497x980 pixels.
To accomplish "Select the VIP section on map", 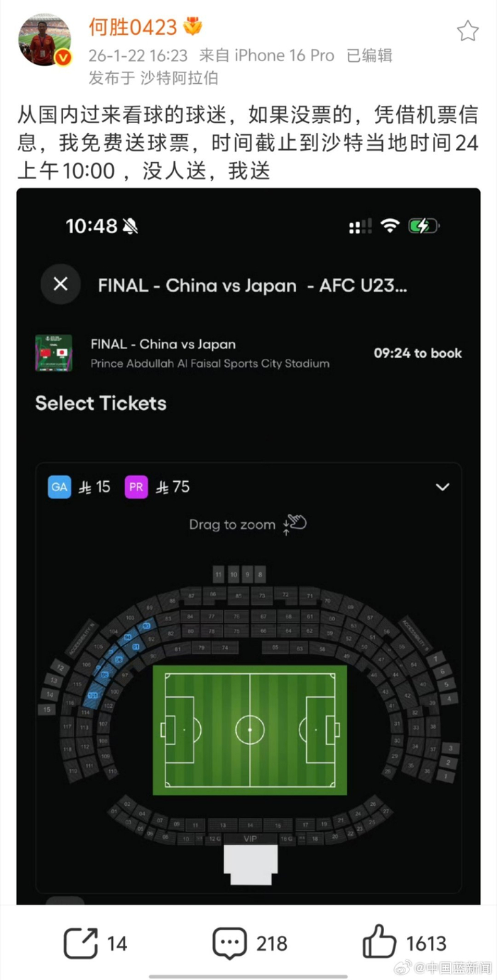I will click(250, 839).
